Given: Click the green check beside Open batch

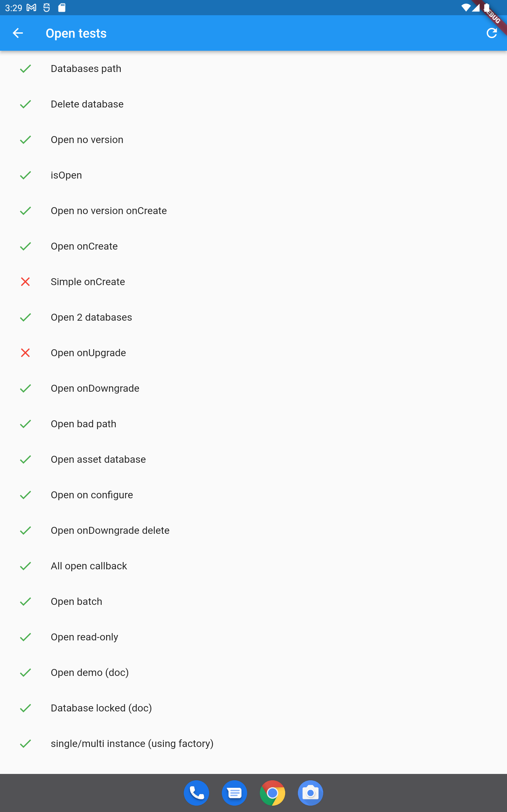Looking at the screenshot, I should [x=26, y=601].
